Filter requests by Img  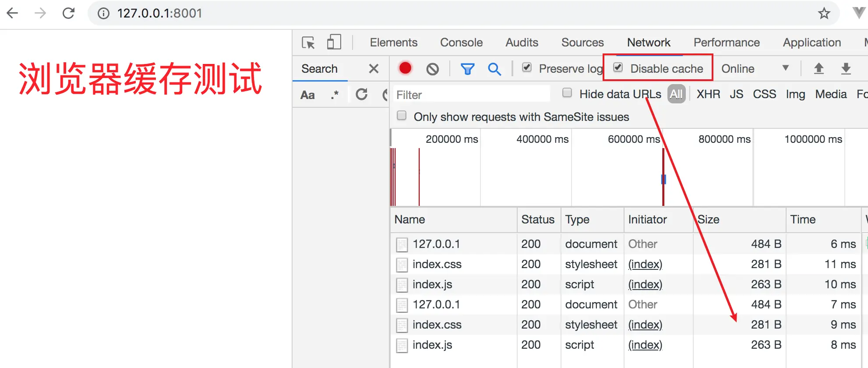796,94
